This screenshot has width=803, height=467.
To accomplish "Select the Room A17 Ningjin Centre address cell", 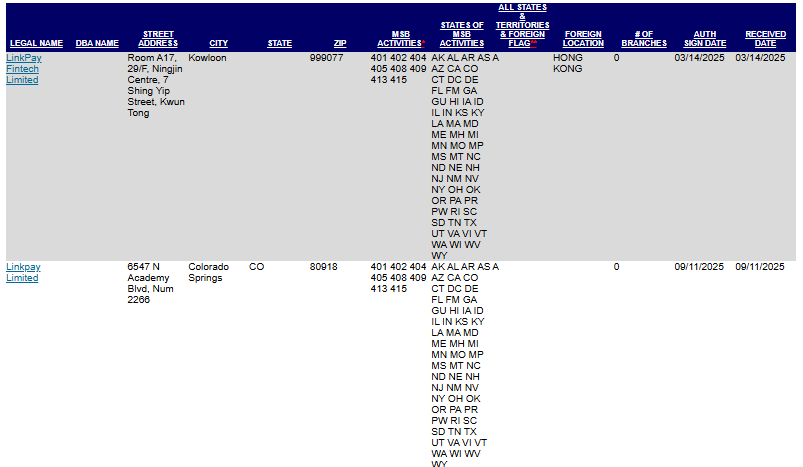I will click(156, 86).
